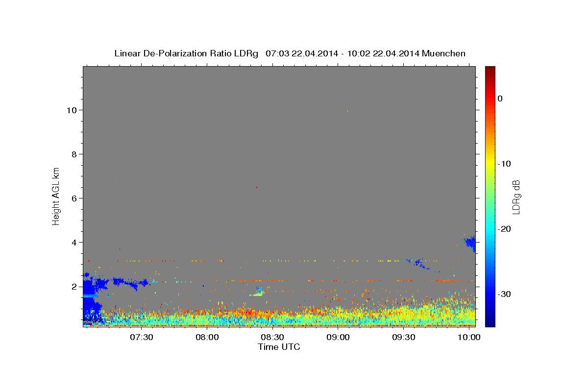Viewport: 588px width, 392px height.
Task: Click the small green patch near 08:25 at 1.7 km
Action: (257, 293)
